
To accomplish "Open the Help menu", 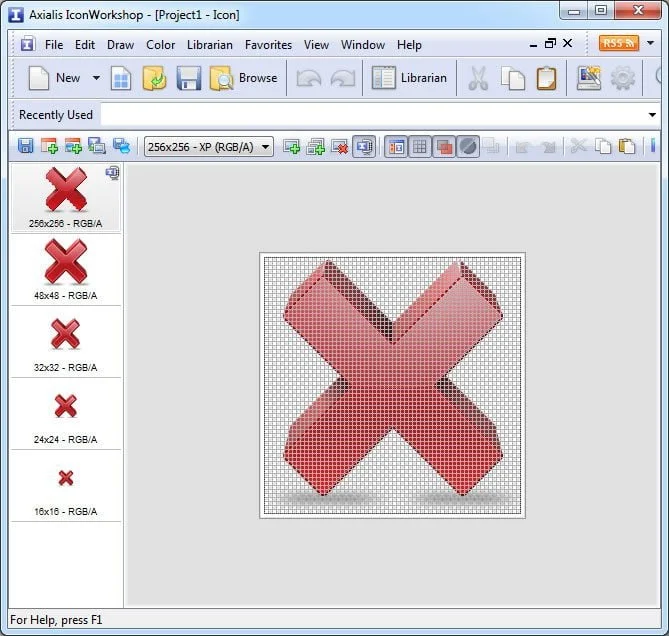I will tap(409, 45).
